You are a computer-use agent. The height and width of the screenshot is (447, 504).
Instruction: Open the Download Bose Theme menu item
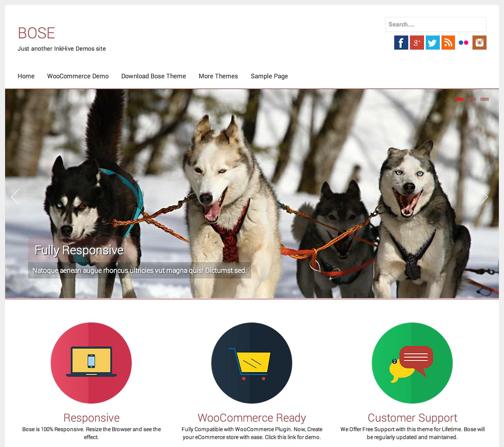(153, 76)
